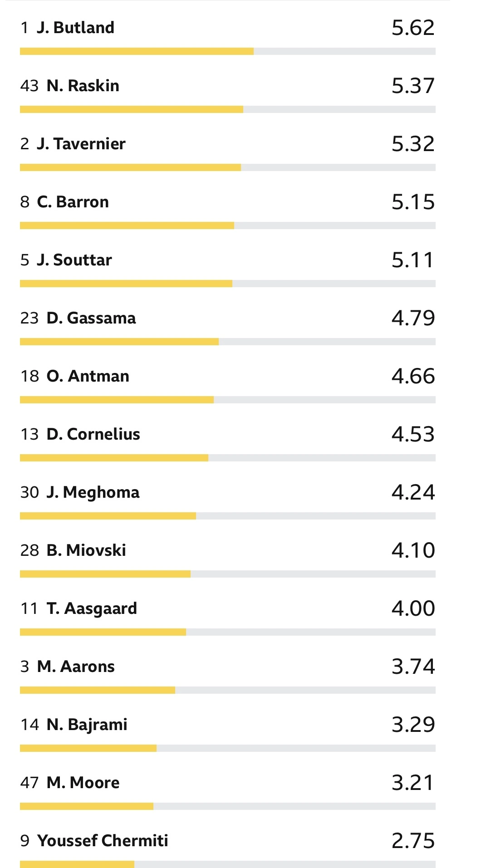Open J. Tavernier's player entry

click(x=81, y=144)
